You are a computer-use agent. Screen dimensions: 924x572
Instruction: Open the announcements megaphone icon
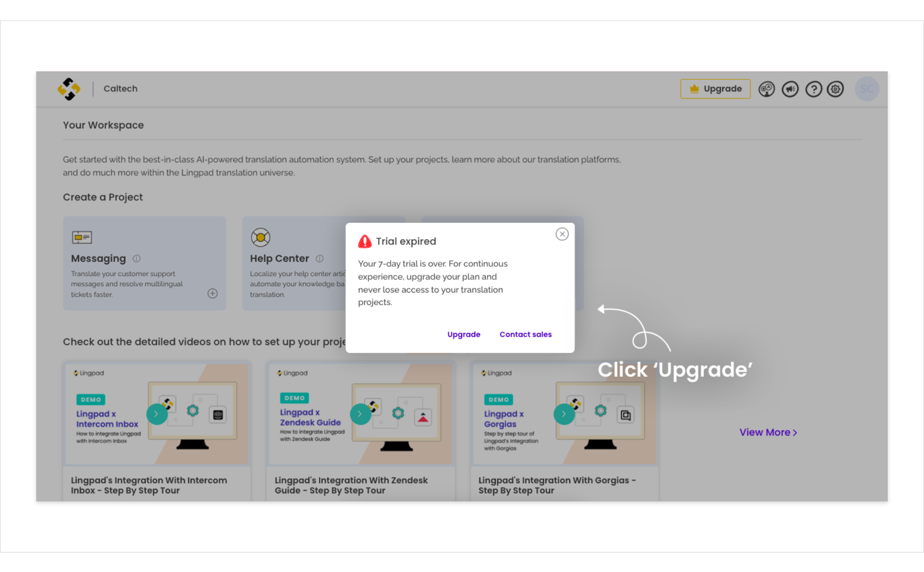(790, 89)
